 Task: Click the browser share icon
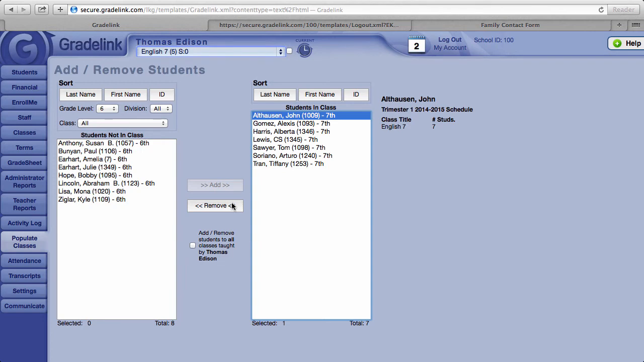click(x=42, y=10)
